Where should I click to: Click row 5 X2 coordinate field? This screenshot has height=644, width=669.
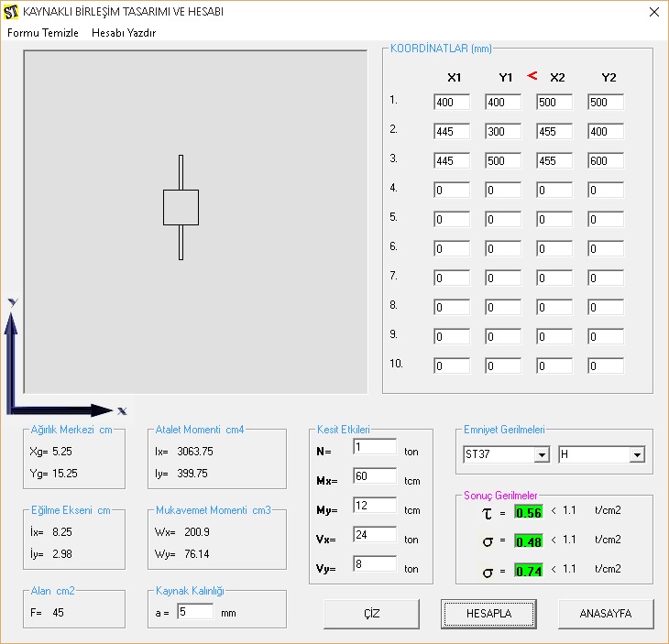pos(554,220)
